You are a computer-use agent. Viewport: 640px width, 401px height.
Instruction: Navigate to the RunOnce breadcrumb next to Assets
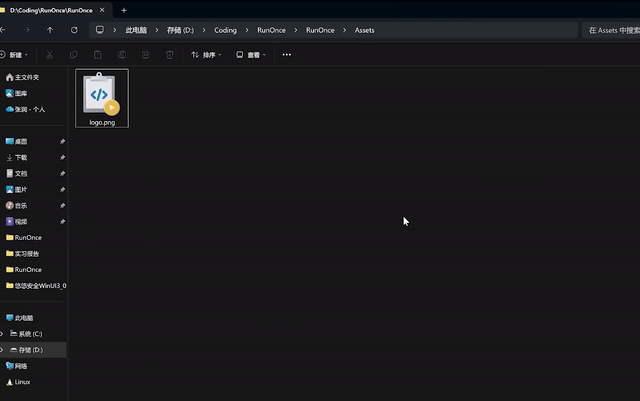[x=320, y=30]
